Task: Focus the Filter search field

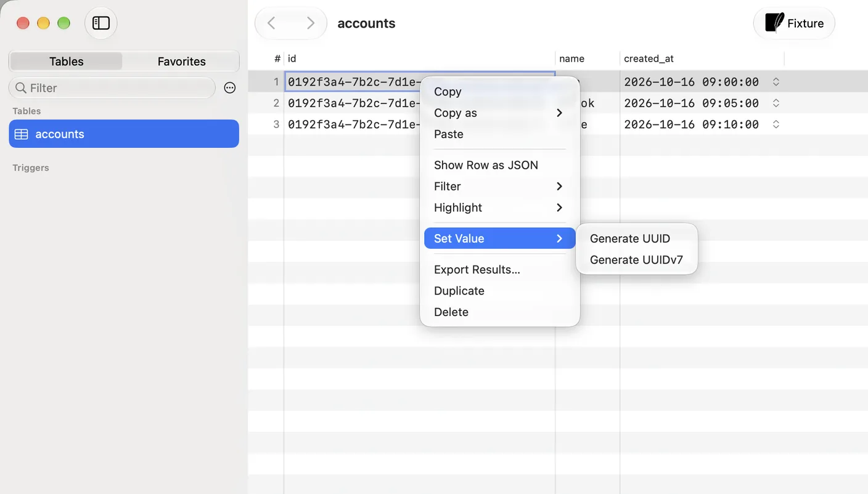Action: coord(112,88)
